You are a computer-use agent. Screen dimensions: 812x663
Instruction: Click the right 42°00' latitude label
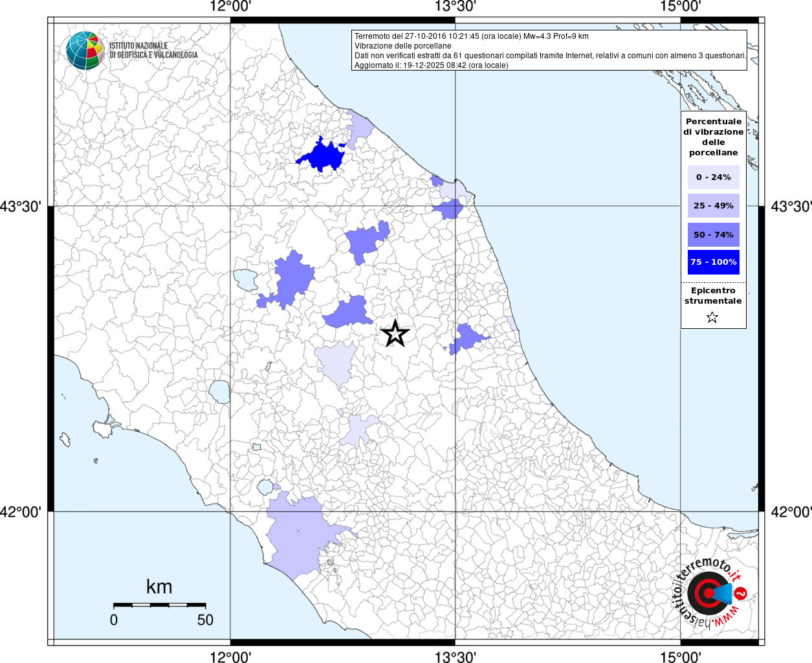(791, 511)
